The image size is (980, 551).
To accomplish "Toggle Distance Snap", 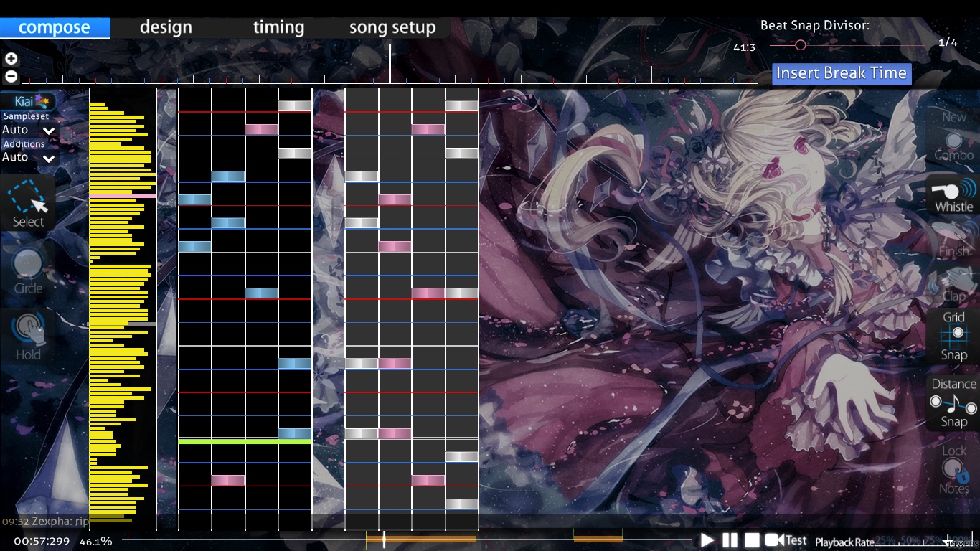I will [x=953, y=402].
